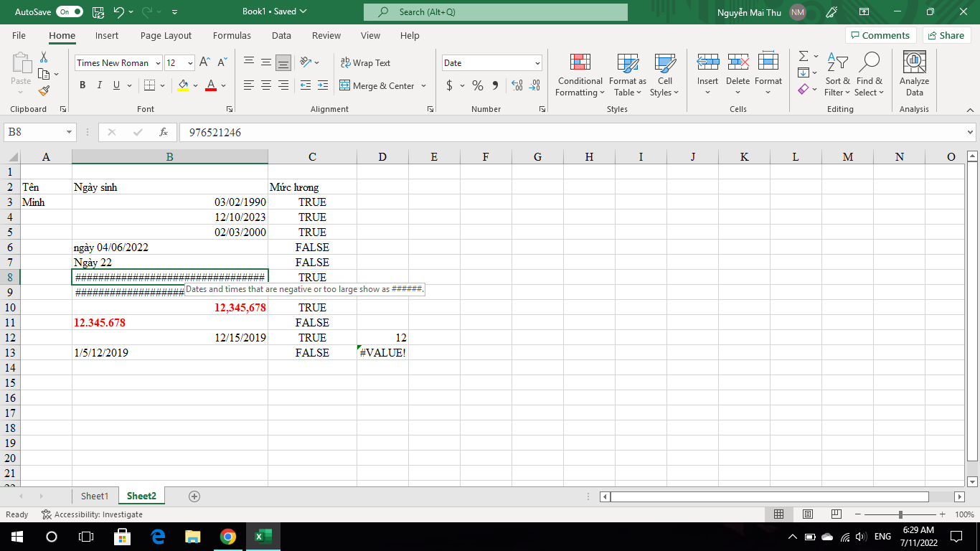This screenshot has height=551, width=980.
Task: Open Cell Styles gallery
Action: [x=664, y=75]
